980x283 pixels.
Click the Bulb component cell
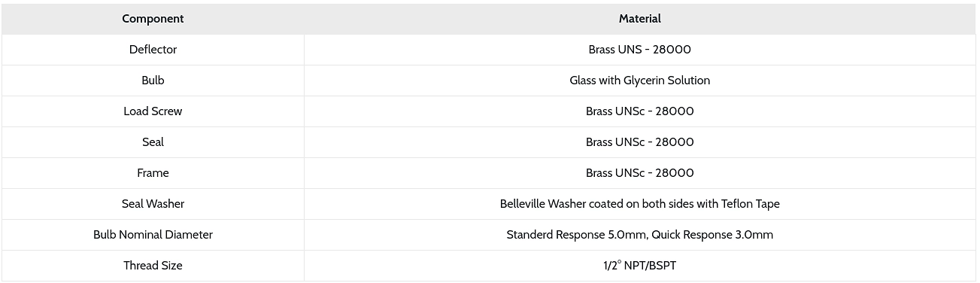coord(153,81)
